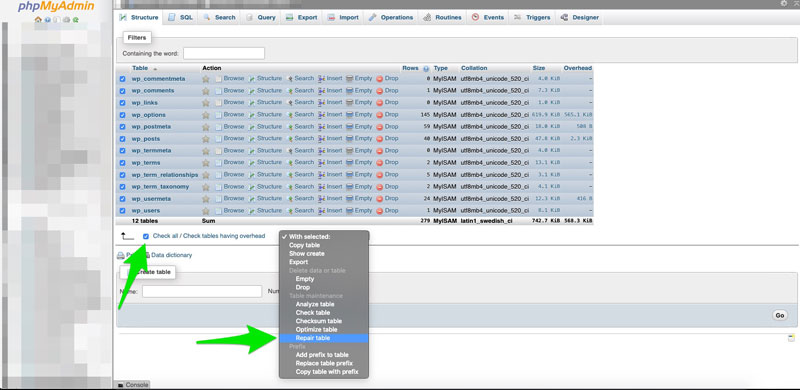Click the red Drop icon for wp_links
The image size is (800, 390).
(x=380, y=103)
